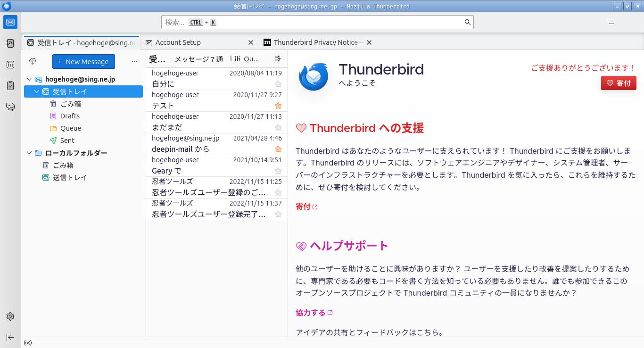The height and width of the screenshot is (348, 644).
Task: Select the ごみ箱 folder under hogehoge account
Action: [83, 104]
